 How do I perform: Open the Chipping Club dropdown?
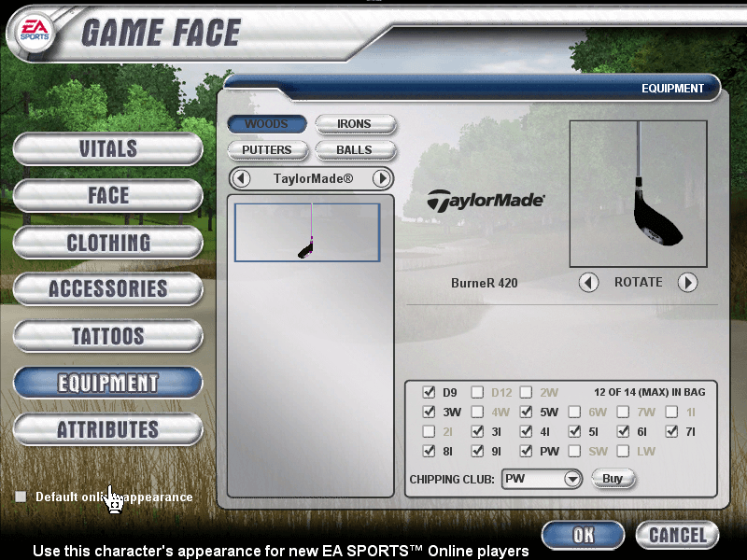542,479
